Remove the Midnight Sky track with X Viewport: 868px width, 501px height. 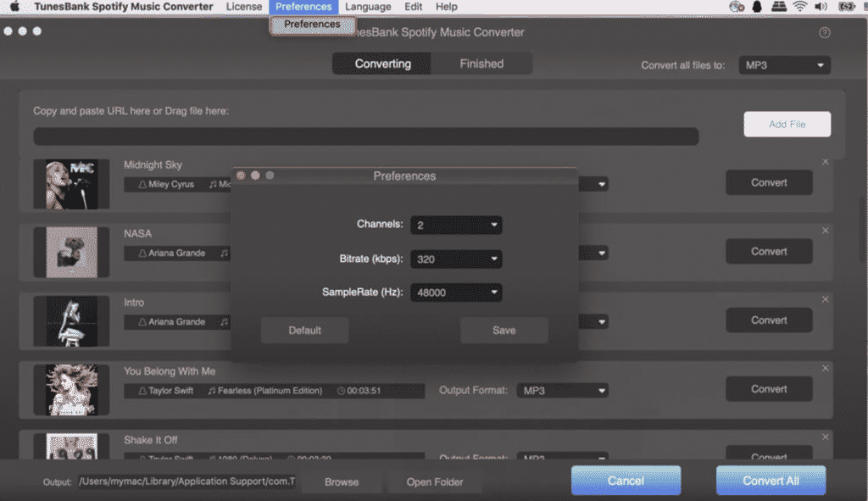825,162
